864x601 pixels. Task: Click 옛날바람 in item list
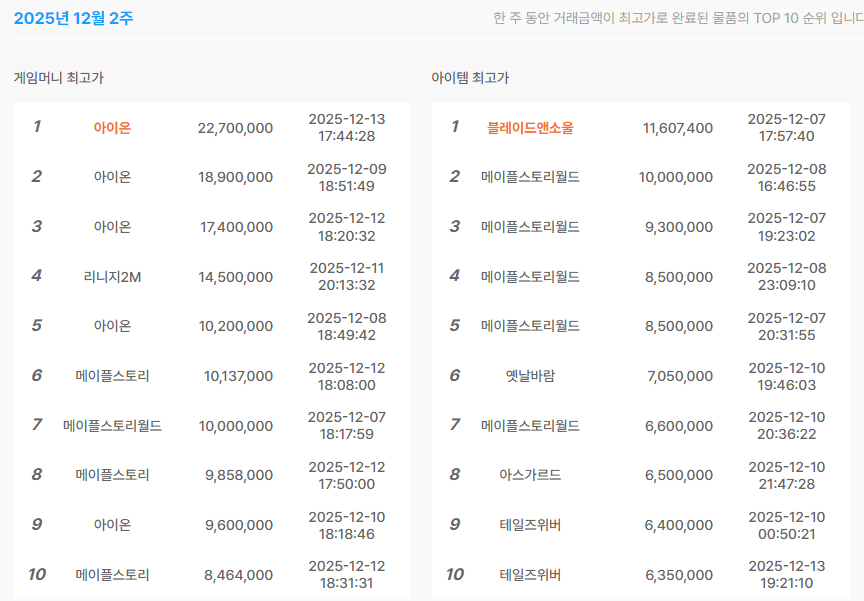[x=530, y=376]
